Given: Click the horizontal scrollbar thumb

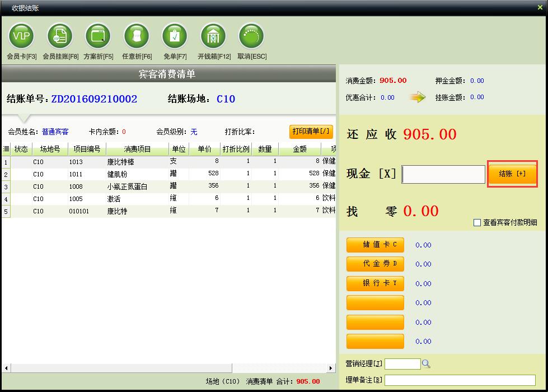Looking at the screenshot, I should [x=121, y=368].
